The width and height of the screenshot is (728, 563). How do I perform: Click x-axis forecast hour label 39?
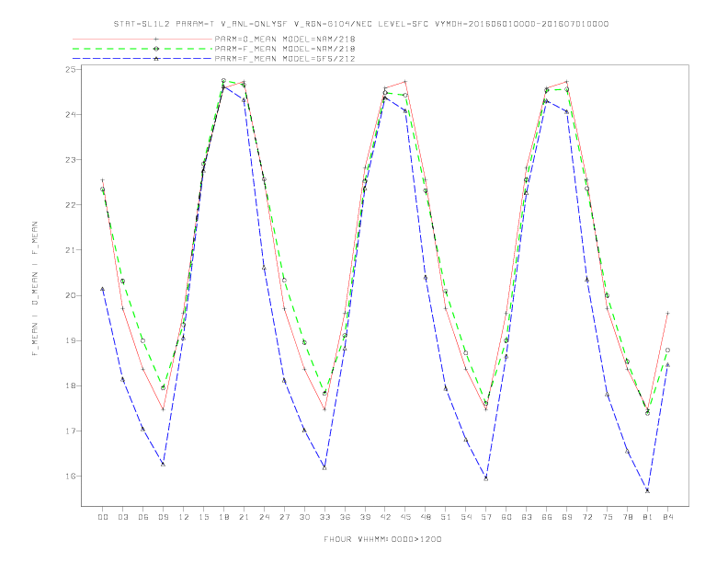pyautogui.click(x=365, y=517)
